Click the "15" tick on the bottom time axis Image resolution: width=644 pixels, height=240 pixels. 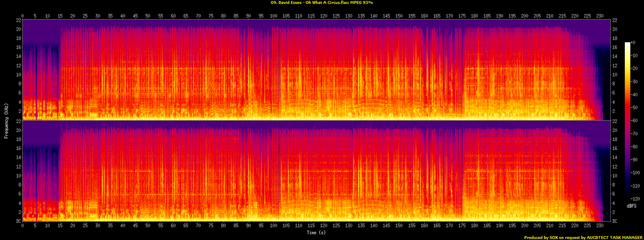[x=60, y=226]
